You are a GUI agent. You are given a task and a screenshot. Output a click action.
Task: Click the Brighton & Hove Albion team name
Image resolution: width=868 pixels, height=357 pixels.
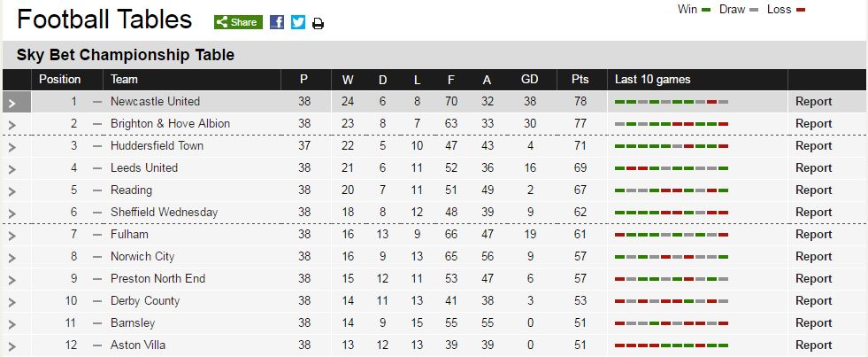[x=170, y=124]
